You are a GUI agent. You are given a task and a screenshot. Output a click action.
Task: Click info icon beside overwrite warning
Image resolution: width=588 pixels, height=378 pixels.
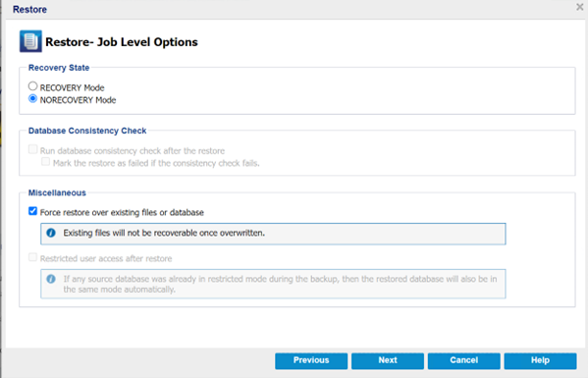pos(51,233)
